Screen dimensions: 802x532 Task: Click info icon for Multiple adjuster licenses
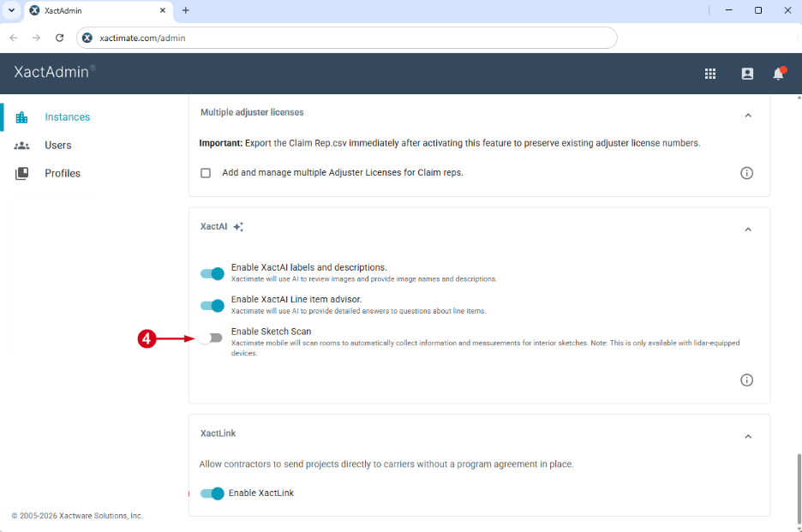(747, 173)
